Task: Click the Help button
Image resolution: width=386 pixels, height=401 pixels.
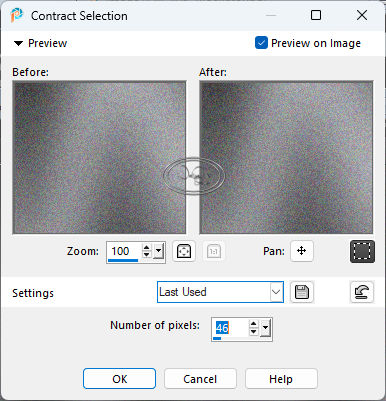Action: coord(281,379)
